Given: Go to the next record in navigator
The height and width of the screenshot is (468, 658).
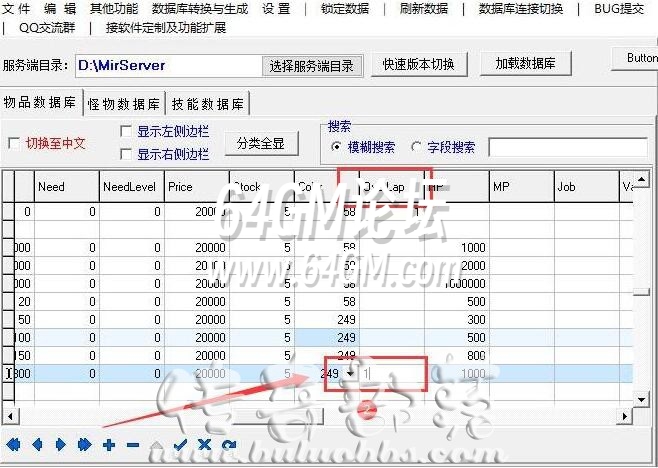Looking at the screenshot, I should (x=61, y=444).
